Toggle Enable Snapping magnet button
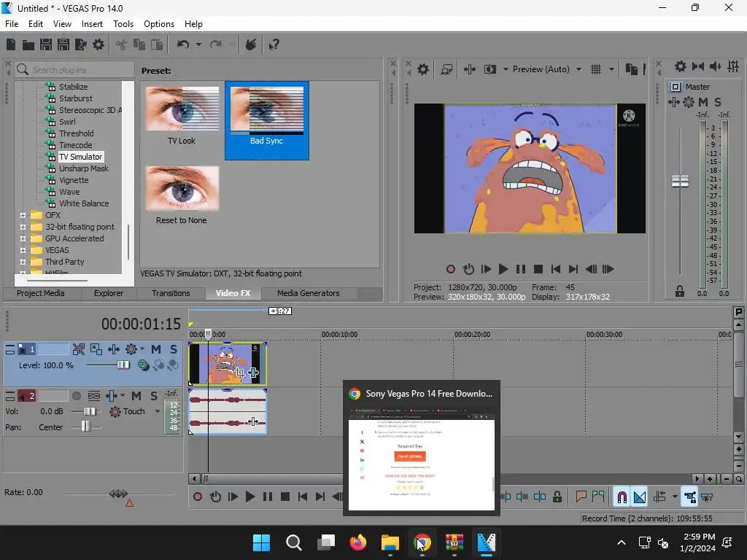This screenshot has height=560, width=747. click(x=622, y=497)
